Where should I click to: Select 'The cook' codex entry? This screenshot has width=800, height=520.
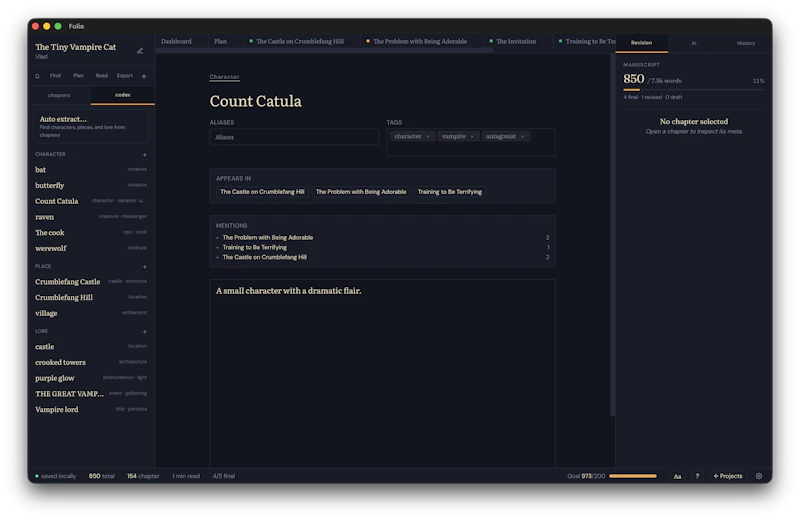coord(91,233)
